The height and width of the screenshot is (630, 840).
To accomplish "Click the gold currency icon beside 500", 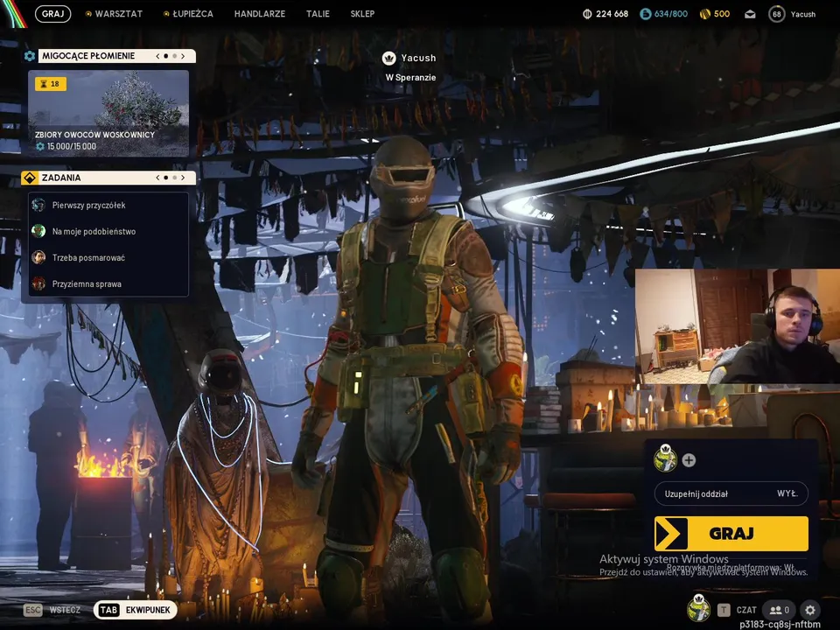I will [x=705, y=14].
